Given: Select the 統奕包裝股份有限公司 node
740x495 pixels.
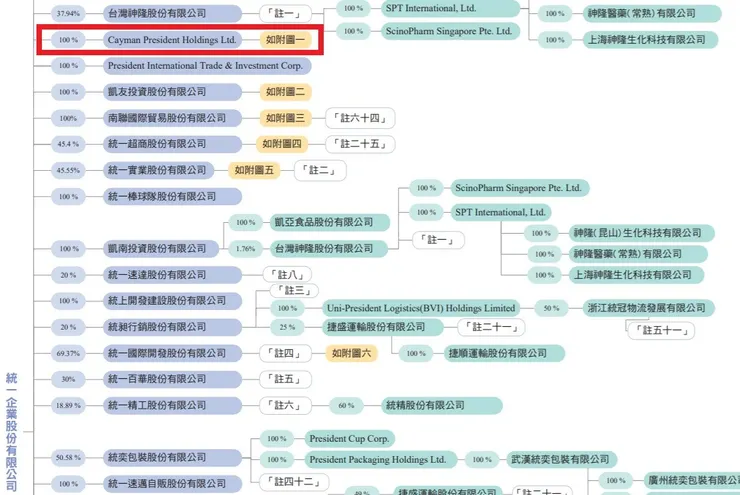Looking at the screenshot, I should click(x=172, y=457).
